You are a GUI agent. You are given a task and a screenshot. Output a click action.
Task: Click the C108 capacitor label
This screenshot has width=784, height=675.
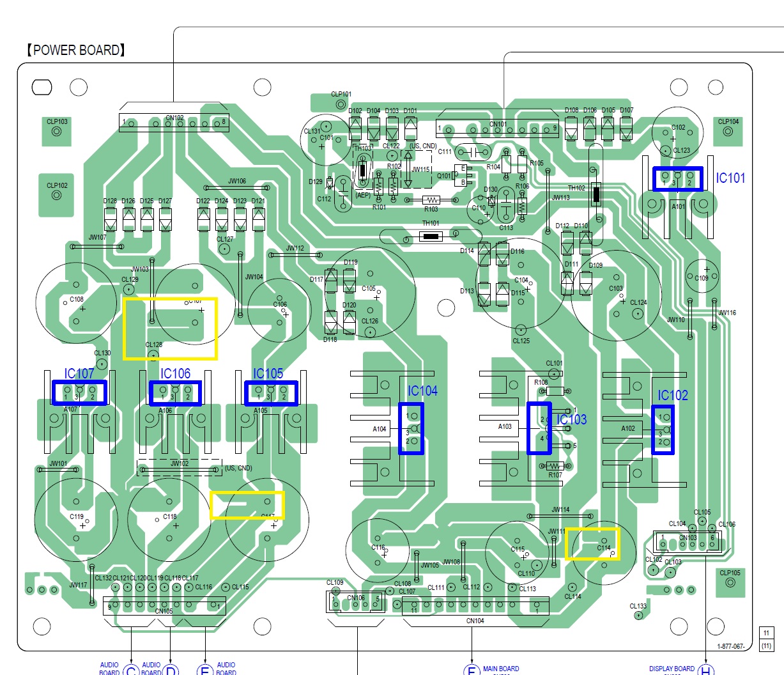tap(77, 299)
